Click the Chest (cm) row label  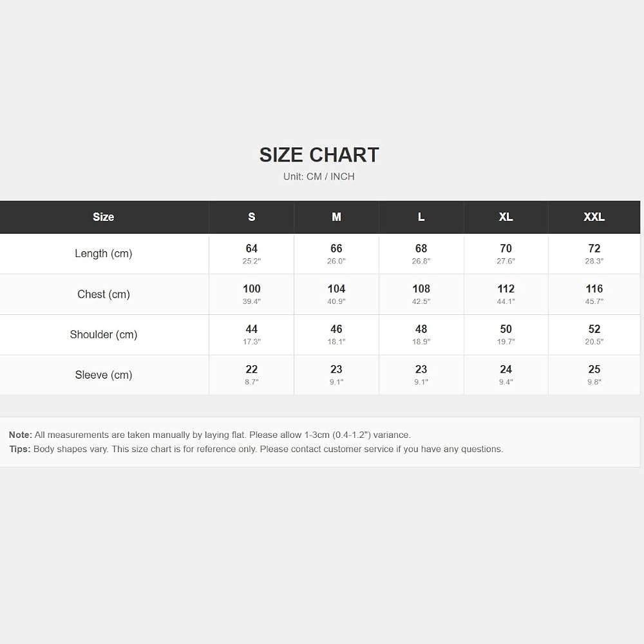tap(104, 294)
